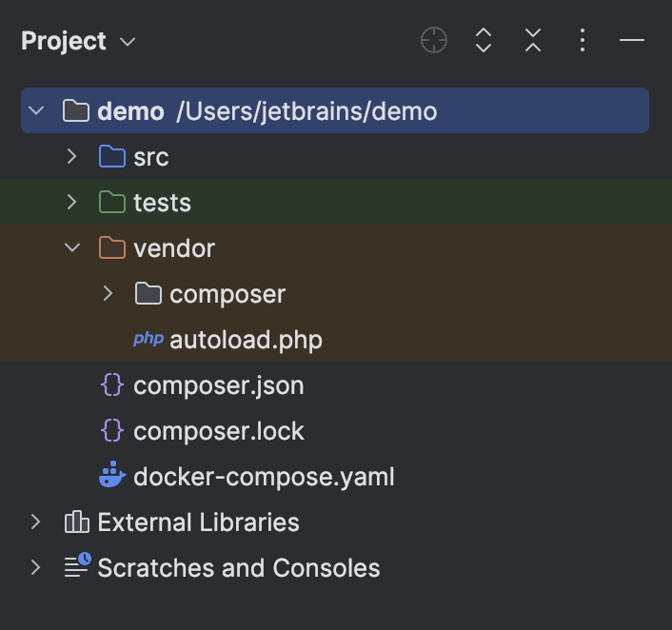Expand the tests folder chevron
This screenshot has height=630, width=672.
[x=71, y=202]
